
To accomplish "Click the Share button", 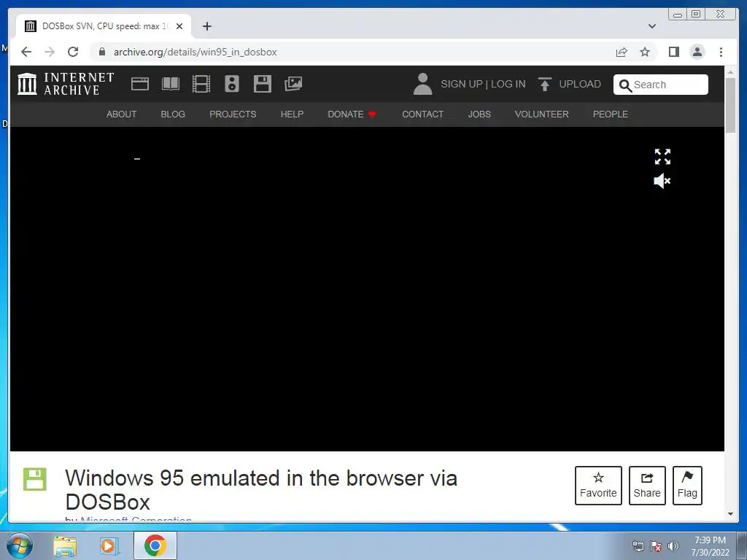I will click(647, 486).
